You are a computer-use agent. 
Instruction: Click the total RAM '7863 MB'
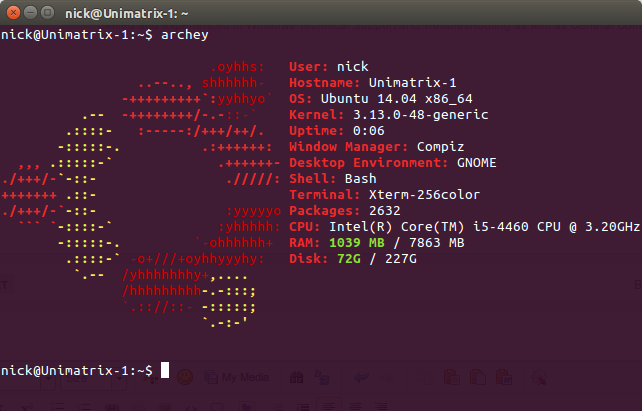click(x=436, y=243)
